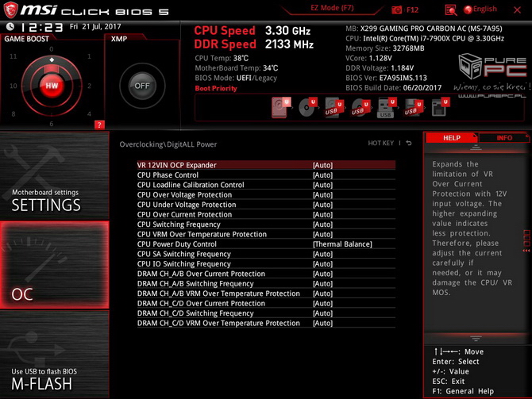Select DRAM CH_C/D Over Current Protection row
This screenshot has width=532, height=399.
(x=266, y=303)
